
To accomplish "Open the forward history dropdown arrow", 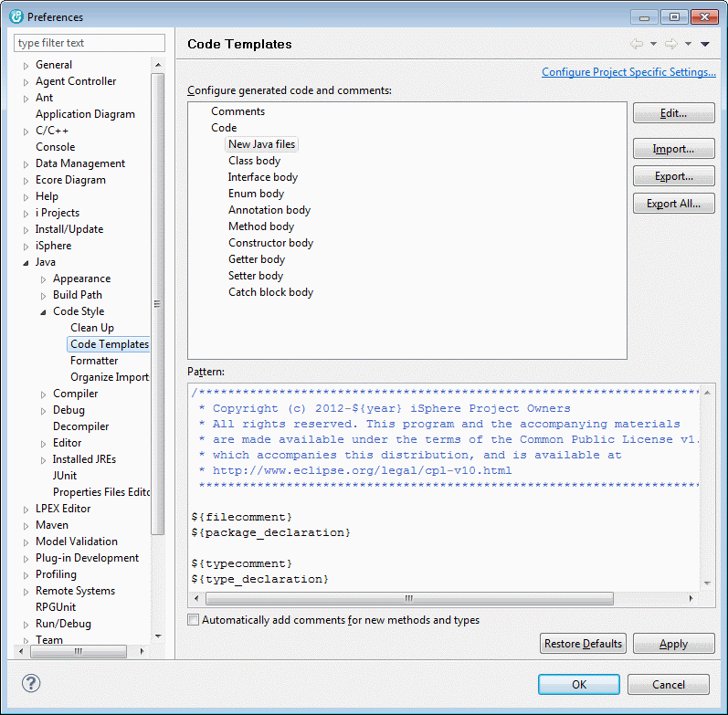I will [688, 44].
